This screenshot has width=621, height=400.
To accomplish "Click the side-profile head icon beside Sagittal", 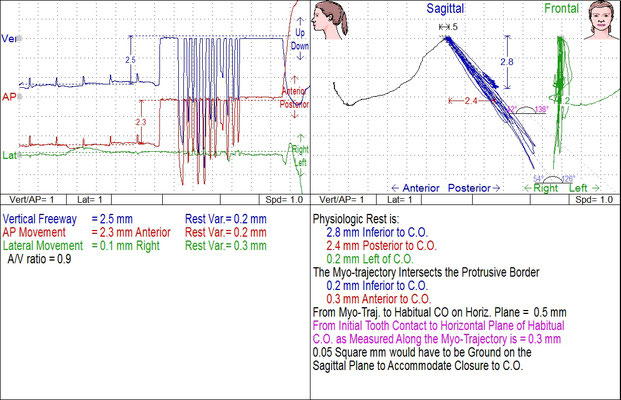I will 330,20.
